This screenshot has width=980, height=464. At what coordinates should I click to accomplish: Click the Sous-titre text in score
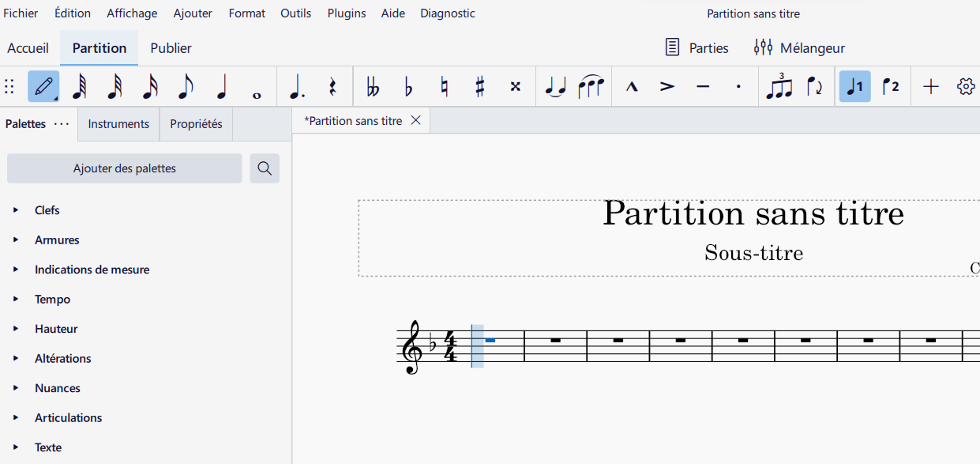tap(753, 253)
